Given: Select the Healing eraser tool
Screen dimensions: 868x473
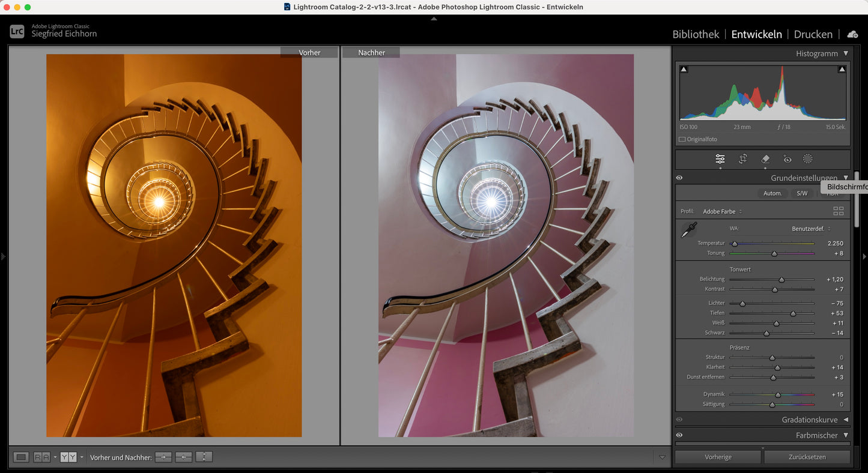Looking at the screenshot, I should 765,159.
